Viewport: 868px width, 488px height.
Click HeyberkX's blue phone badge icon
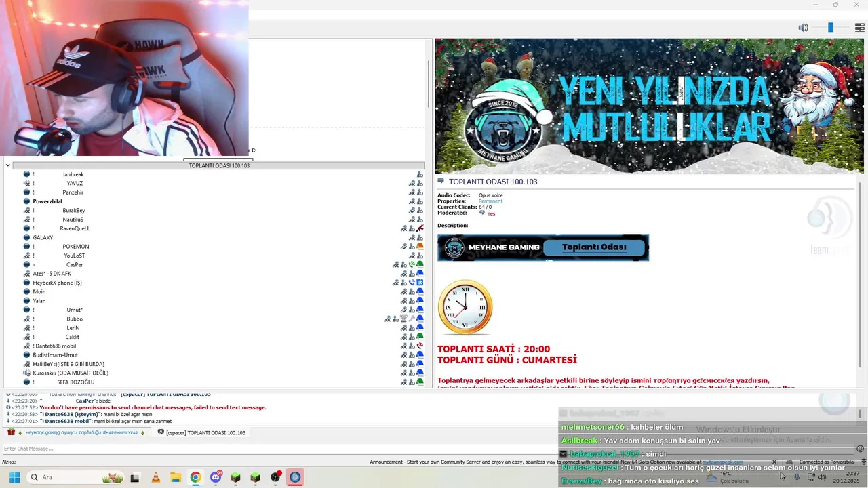click(412, 283)
